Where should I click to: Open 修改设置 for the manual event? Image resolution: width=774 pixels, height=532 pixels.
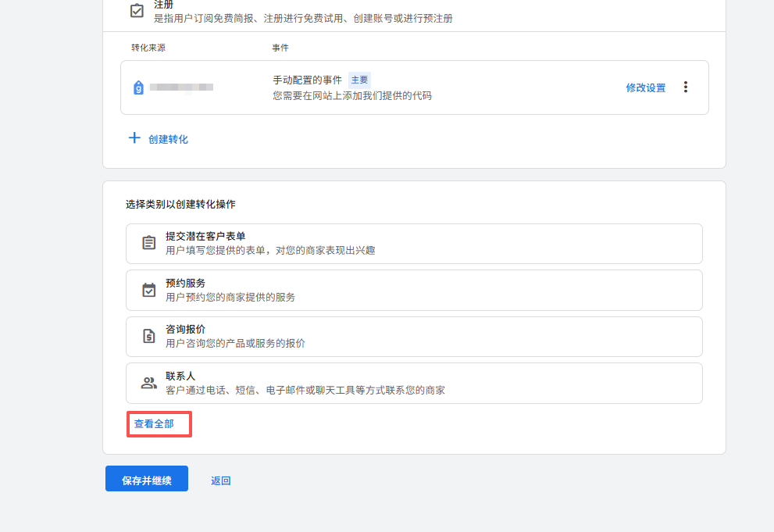click(x=645, y=87)
